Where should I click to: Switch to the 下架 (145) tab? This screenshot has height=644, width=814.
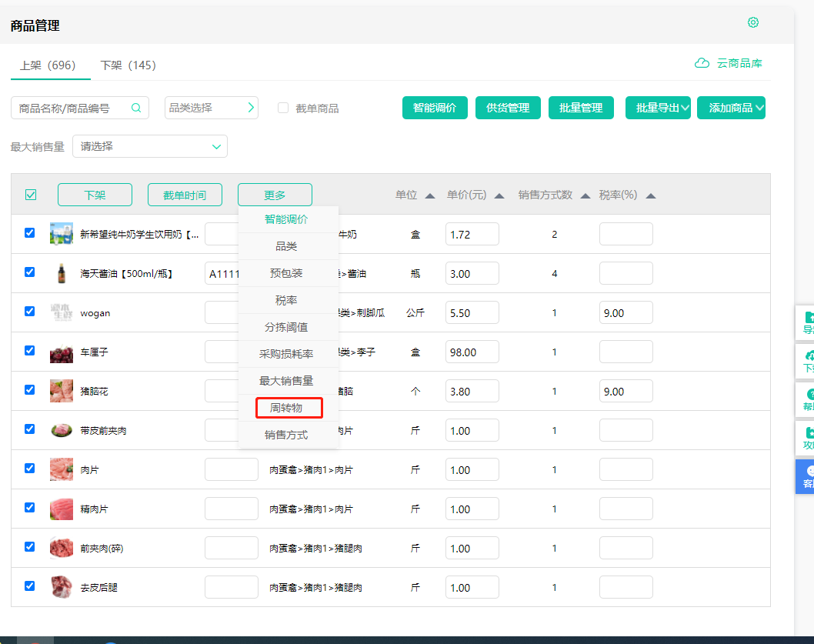[128, 65]
